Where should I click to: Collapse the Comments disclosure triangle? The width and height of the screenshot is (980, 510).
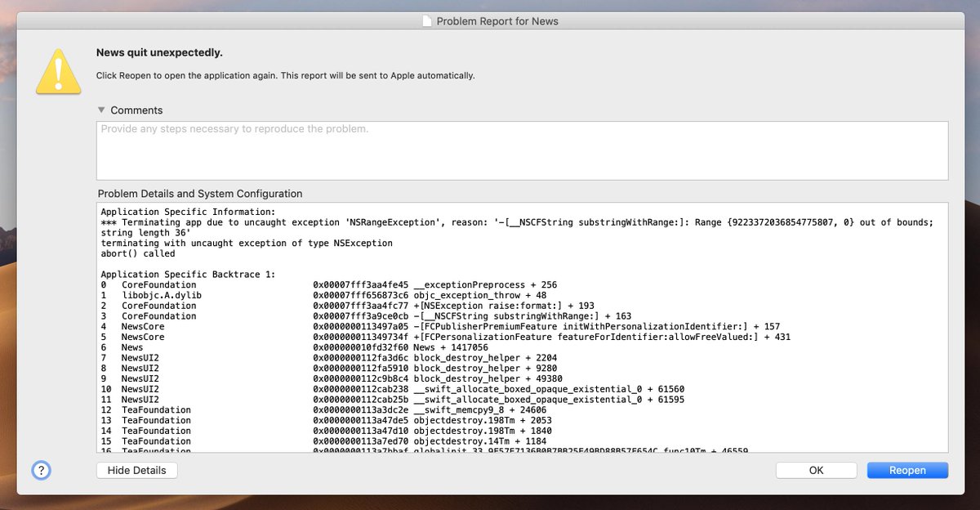[101, 110]
